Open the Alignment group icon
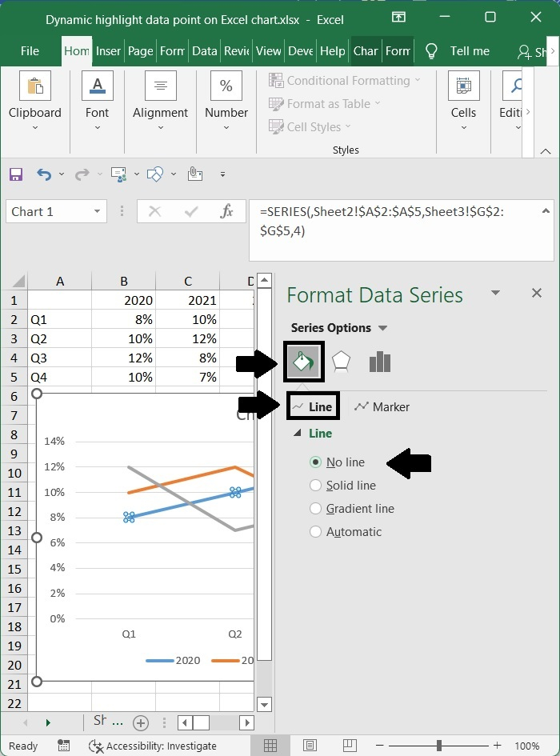The width and height of the screenshot is (560, 756). tap(161, 86)
